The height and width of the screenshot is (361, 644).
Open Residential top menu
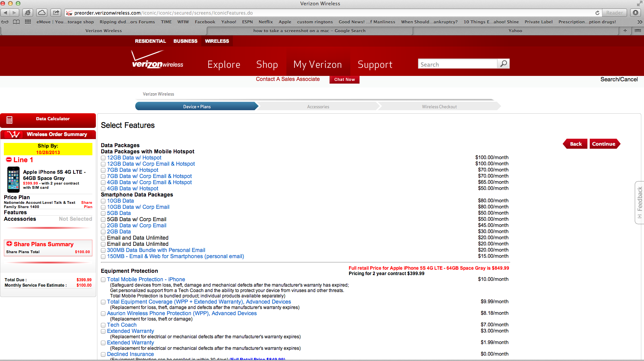151,41
